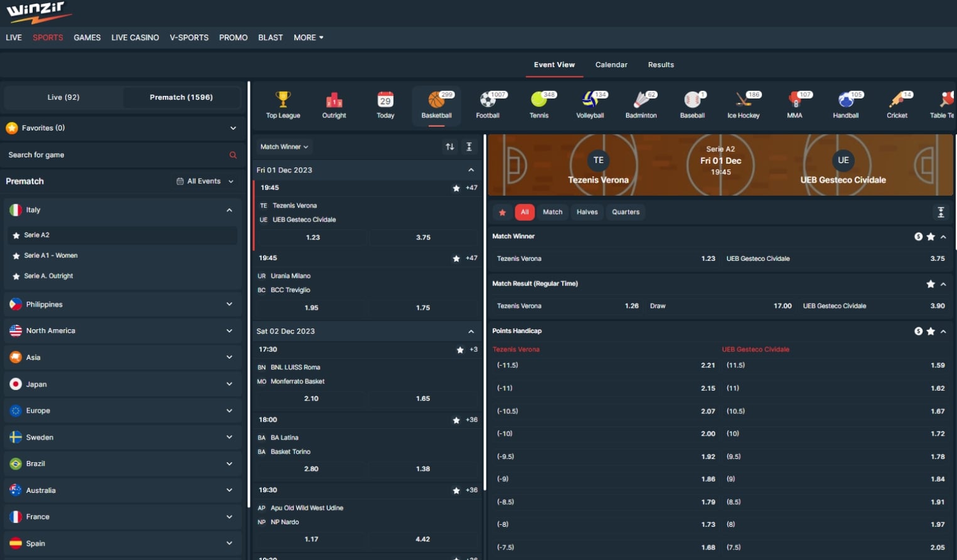The height and width of the screenshot is (560, 957).
Task: Select the MMA sport icon
Action: pos(794,100)
